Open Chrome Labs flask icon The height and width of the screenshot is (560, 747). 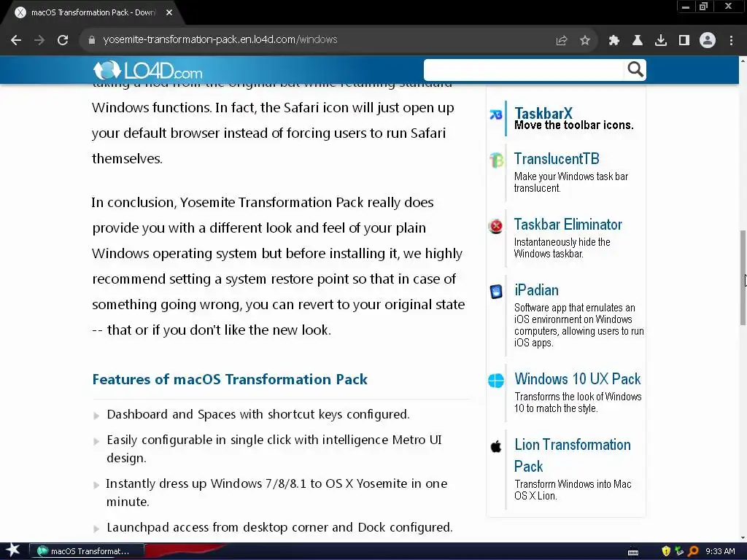638,41
